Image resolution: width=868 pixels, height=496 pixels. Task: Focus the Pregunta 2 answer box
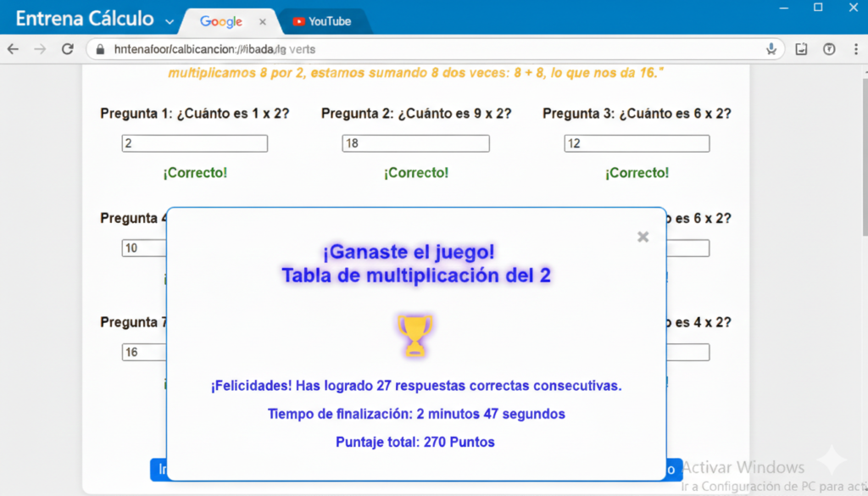[x=415, y=144]
